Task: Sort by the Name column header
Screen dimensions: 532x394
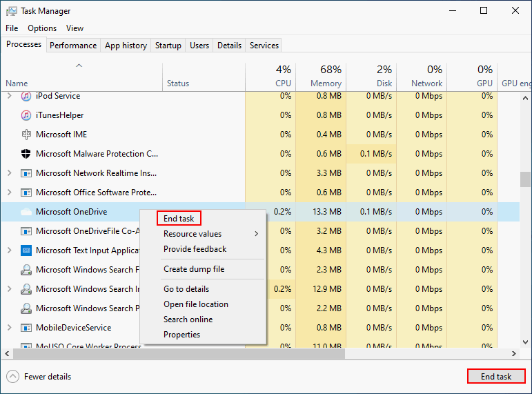Action: (x=82, y=77)
